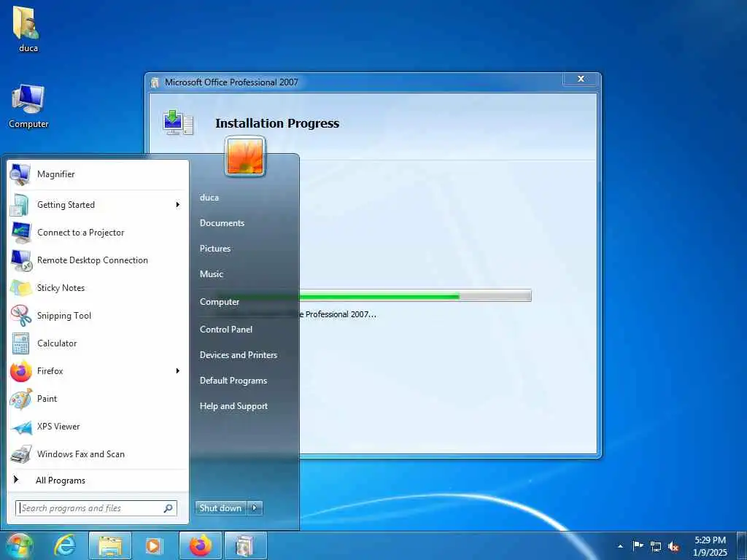Click the Remote Desktop Connection icon
Screen dimensions: 747x560
21,260
